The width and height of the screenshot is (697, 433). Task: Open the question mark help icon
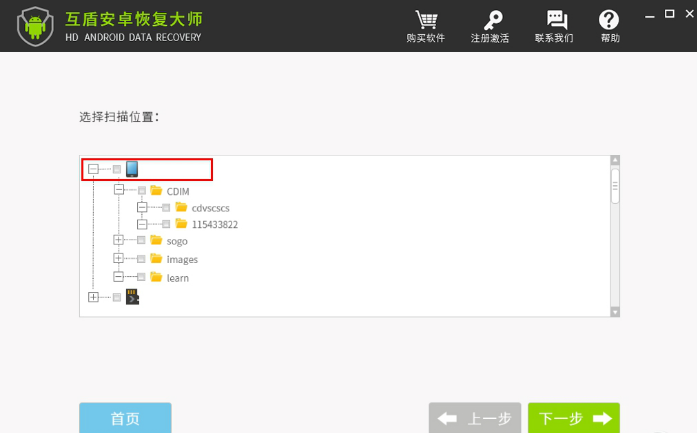pyautogui.click(x=609, y=20)
